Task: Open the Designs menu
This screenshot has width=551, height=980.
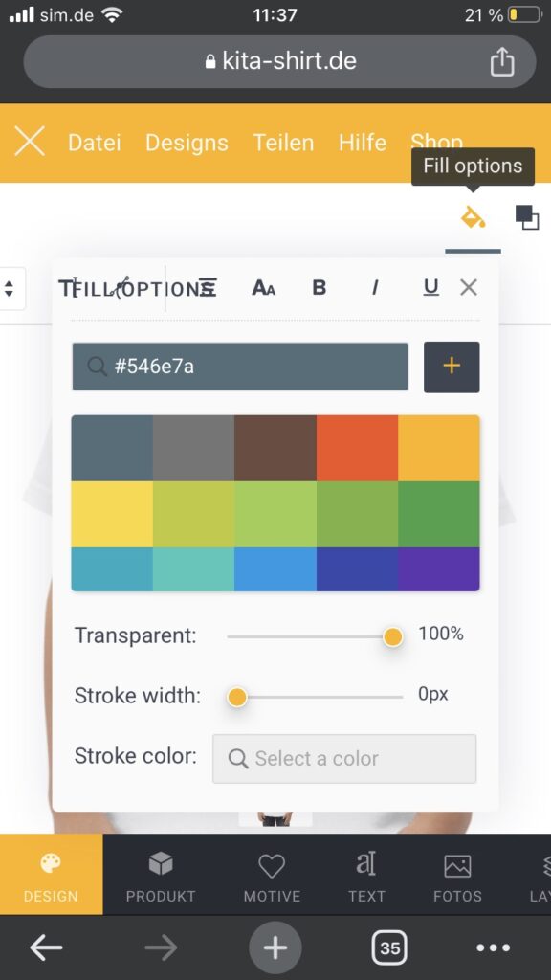Action: (x=187, y=143)
